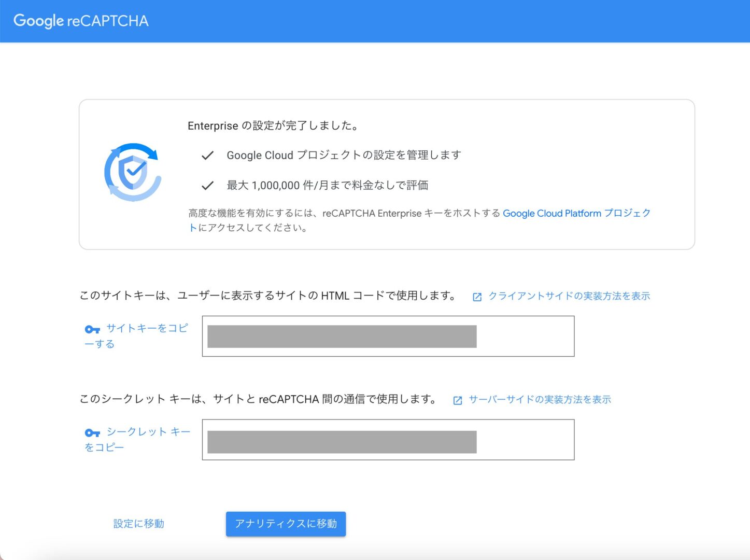Select the site key field
Screen dimensions: 750x560
(x=388, y=336)
